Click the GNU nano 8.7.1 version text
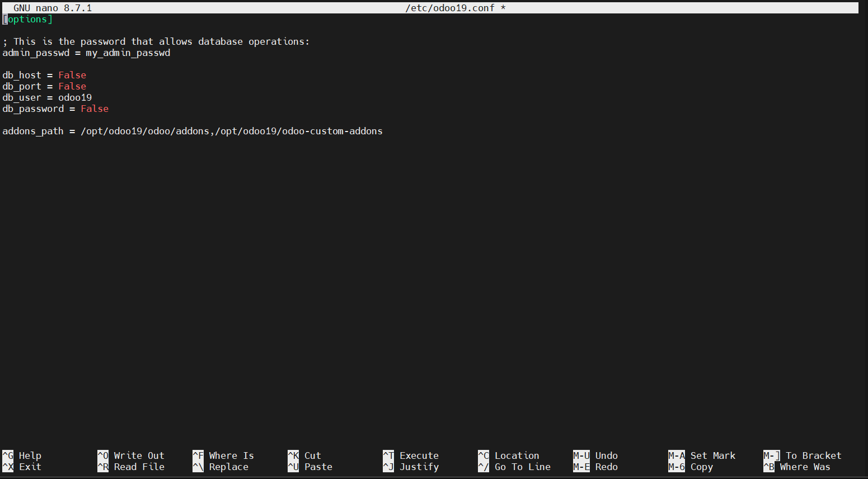The width and height of the screenshot is (868, 479). click(x=53, y=8)
